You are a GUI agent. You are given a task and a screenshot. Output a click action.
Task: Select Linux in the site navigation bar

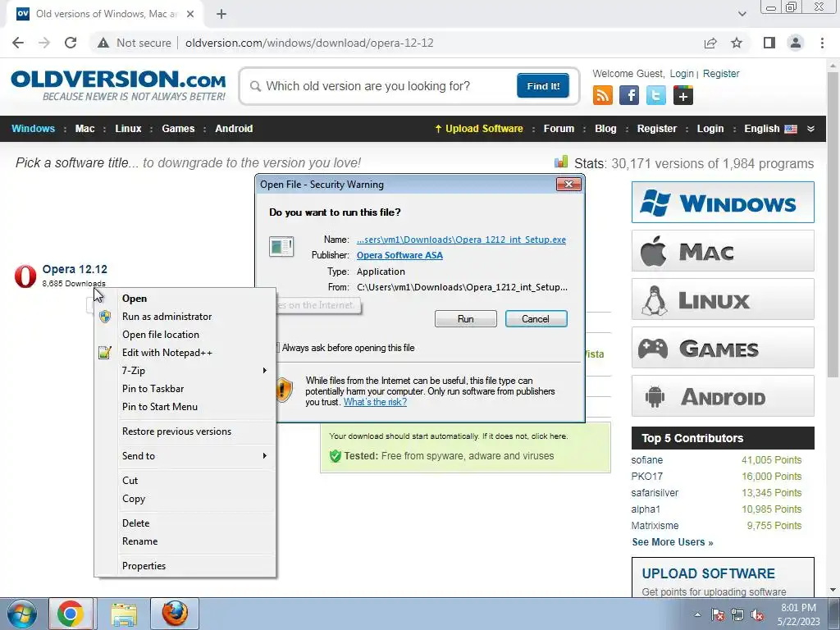[128, 129]
